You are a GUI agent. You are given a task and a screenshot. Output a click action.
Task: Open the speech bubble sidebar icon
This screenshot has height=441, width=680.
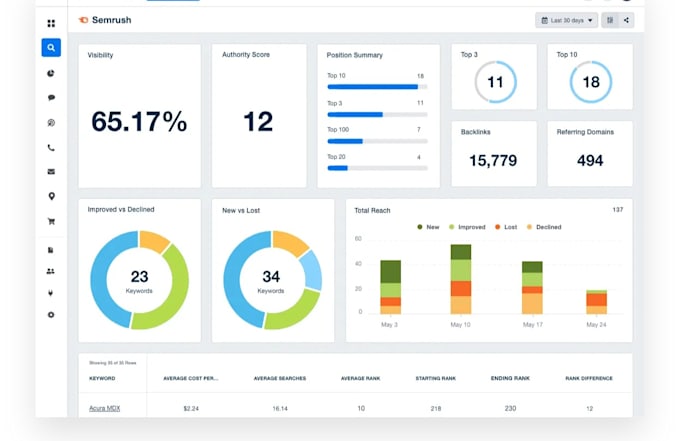point(51,98)
